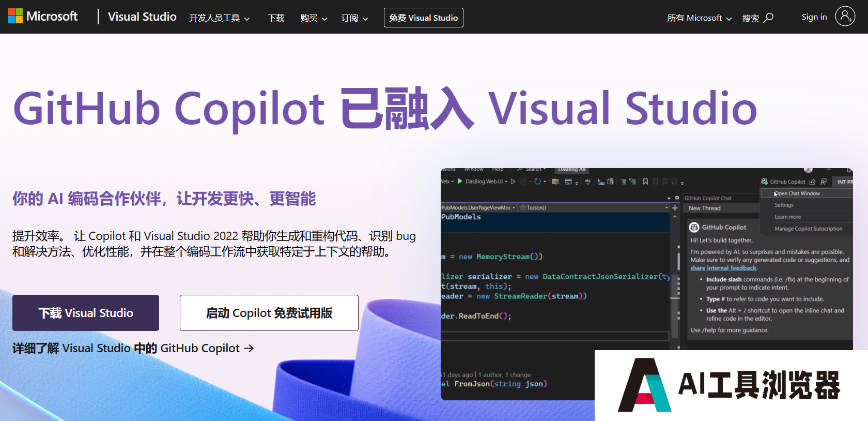
Task: Click 'Hi! Let's build together.' chat message
Action: point(721,240)
